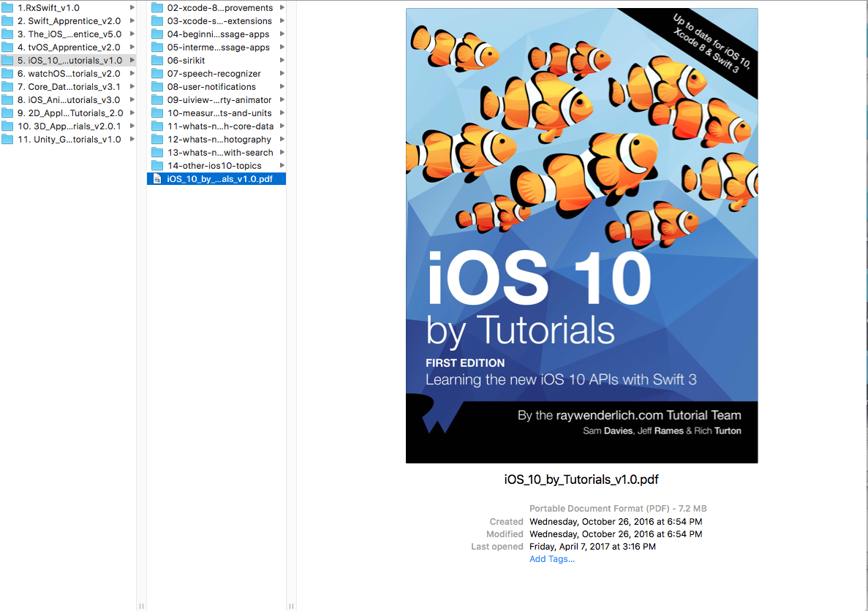The image size is (868, 611).
Task: Click folder icon of 04-beginni...ssage-apps
Action: pyautogui.click(x=157, y=34)
